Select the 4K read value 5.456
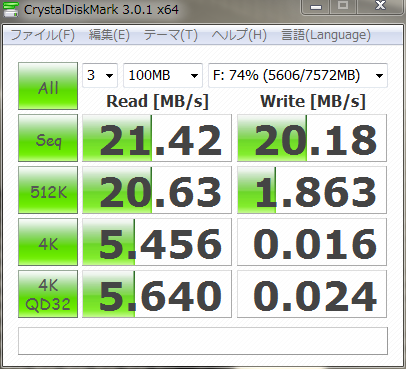Image resolution: width=406 pixels, height=369 pixels. pyautogui.click(x=157, y=242)
